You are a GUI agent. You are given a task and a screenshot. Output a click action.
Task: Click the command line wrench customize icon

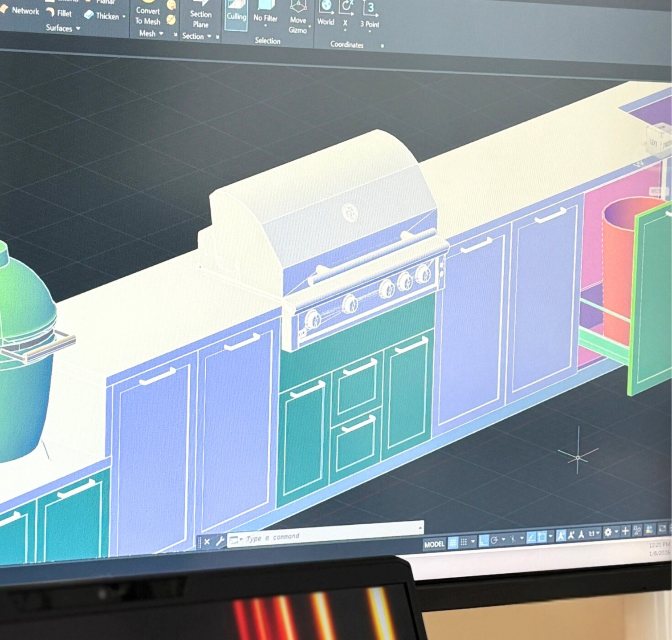click(x=220, y=541)
